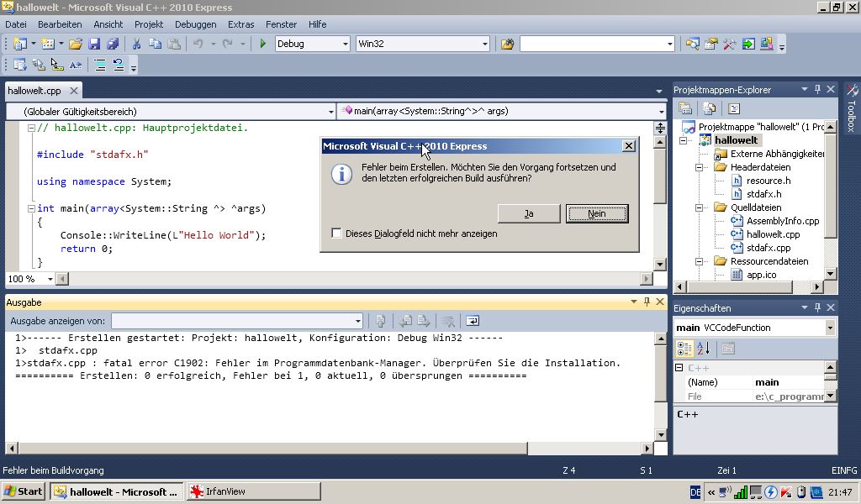This screenshot has width=861, height=504.
Task: Click the Windows Start button
Action: coord(24,491)
